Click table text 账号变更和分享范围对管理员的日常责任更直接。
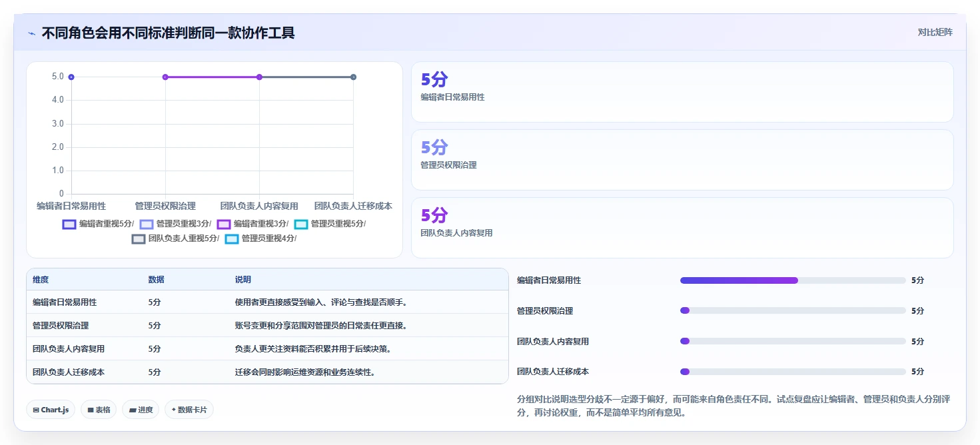The height and width of the screenshot is (445, 980). 321,326
